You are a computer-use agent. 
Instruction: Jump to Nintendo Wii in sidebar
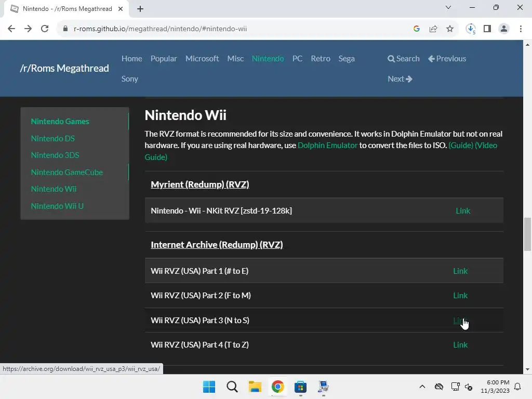[x=54, y=189]
